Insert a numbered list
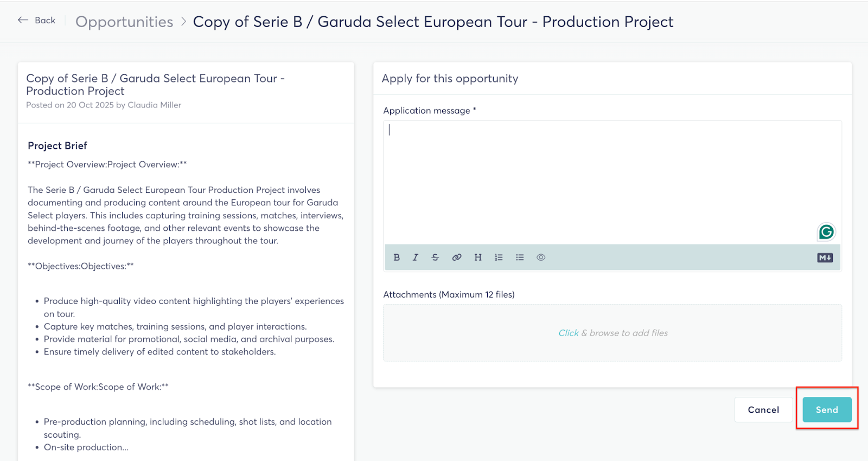Viewport: 868px width, 461px height. click(x=499, y=257)
